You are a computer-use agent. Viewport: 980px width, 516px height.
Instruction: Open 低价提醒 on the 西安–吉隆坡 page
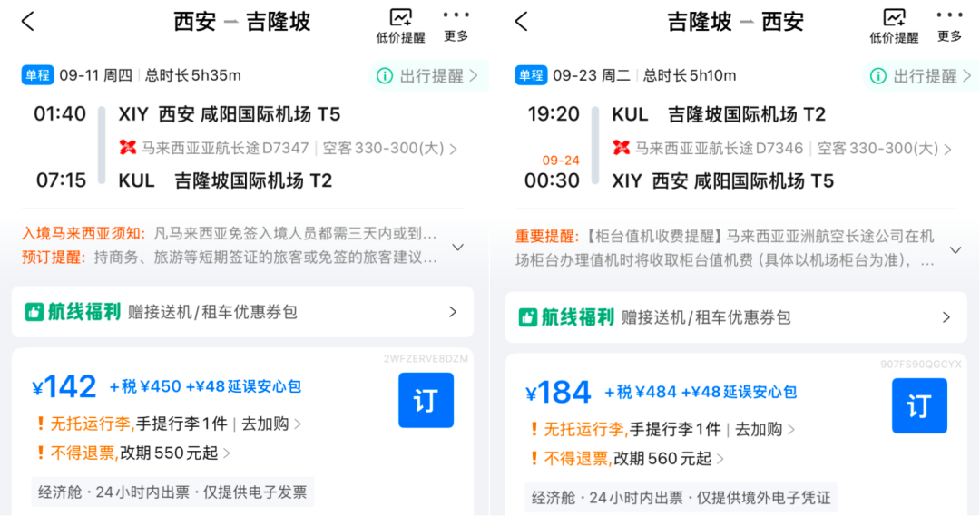click(401, 26)
